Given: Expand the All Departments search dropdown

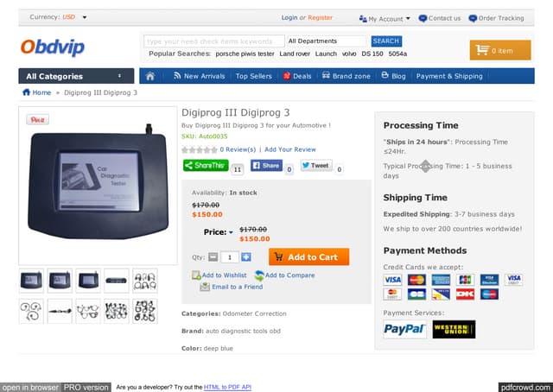Looking at the screenshot, I should point(327,41).
